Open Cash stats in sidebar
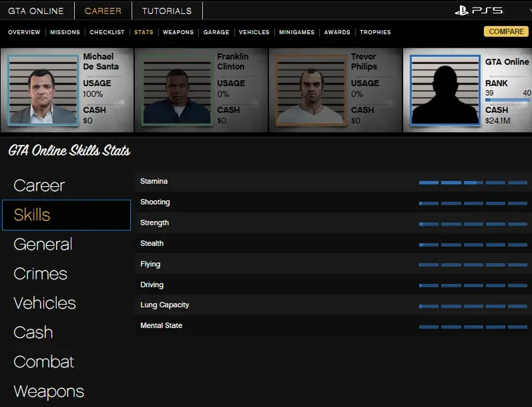This screenshot has height=407, width=532. coord(33,333)
